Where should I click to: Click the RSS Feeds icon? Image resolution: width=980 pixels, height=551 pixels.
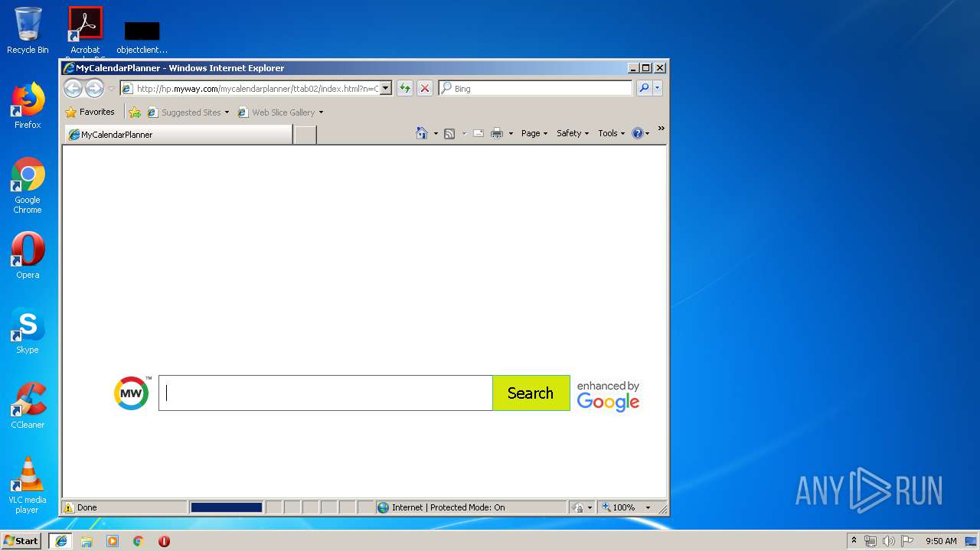pyautogui.click(x=449, y=133)
